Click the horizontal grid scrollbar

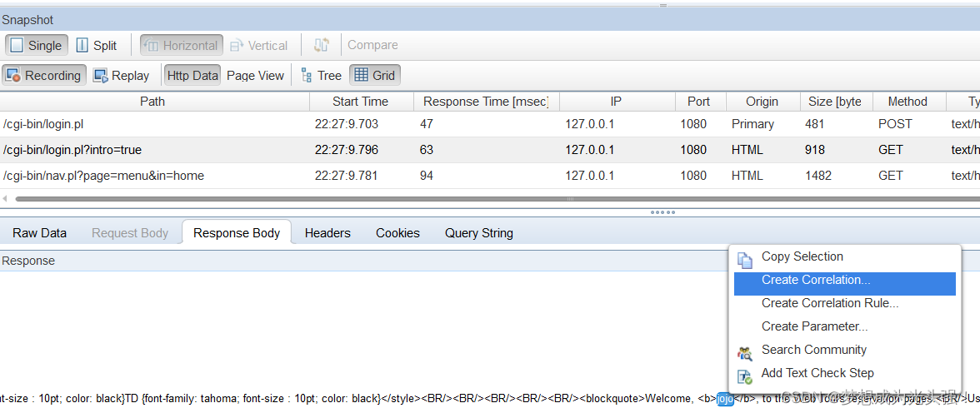[x=497, y=199]
